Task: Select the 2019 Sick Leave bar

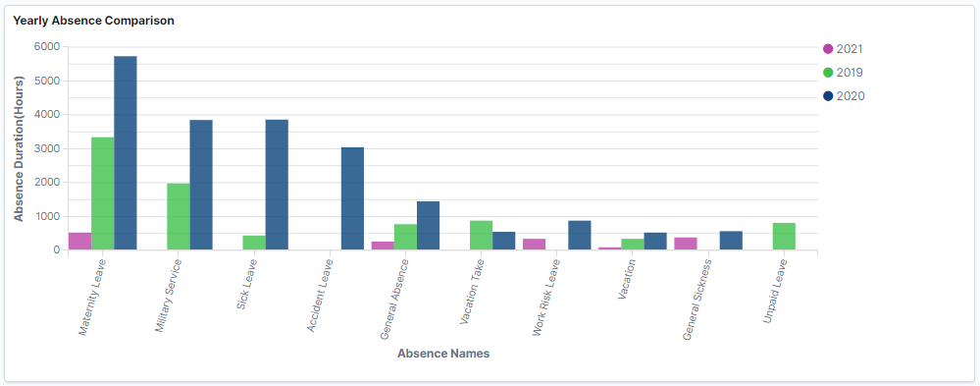Action: coord(254,243)
